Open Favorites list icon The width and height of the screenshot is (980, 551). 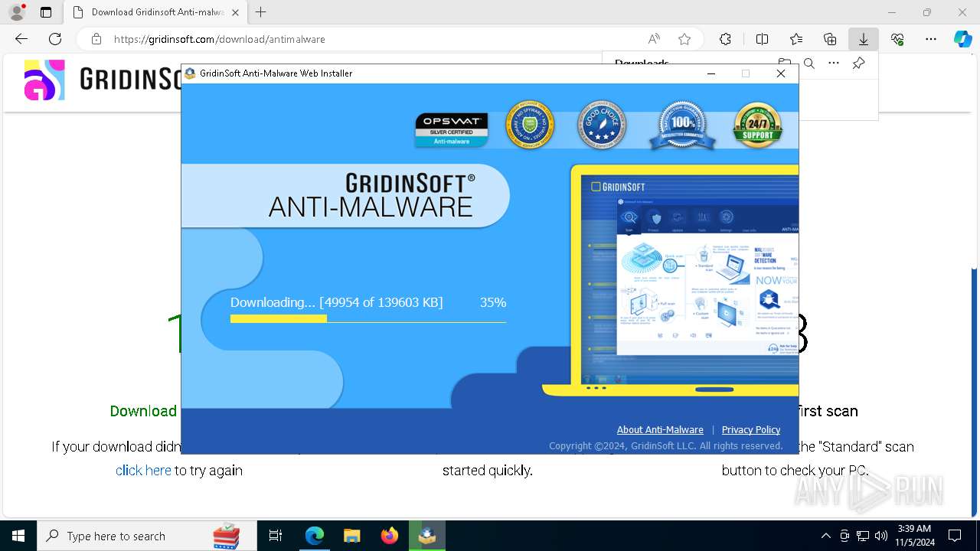click(x=796, y=39)
